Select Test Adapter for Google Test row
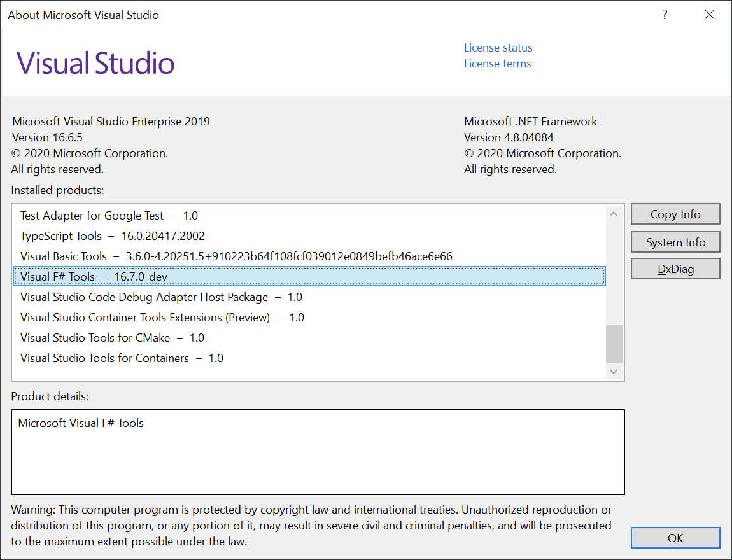Screen dimensions: 732x560 tap(309, 216)
